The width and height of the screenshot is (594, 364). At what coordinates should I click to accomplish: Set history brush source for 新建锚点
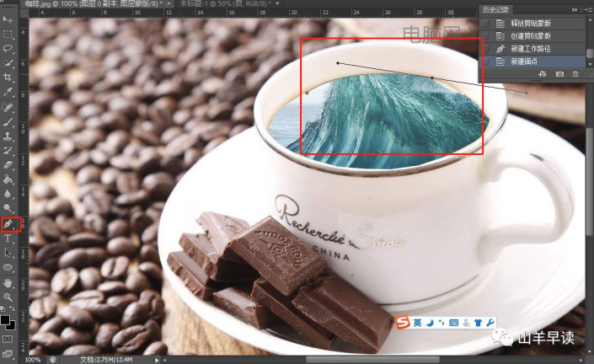[485, 62]
